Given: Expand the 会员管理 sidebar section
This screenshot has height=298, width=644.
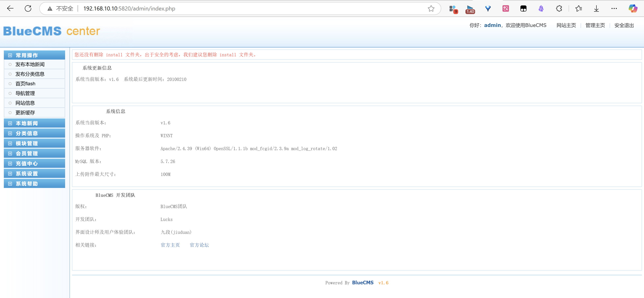Looking at the screenshot, I should coord(27,154).
